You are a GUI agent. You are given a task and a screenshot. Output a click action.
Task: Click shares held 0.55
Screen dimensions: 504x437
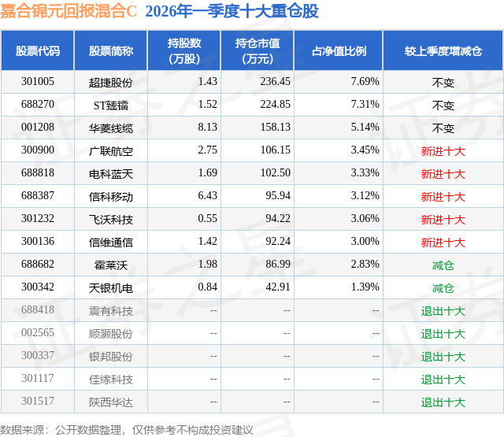[207, 219]
